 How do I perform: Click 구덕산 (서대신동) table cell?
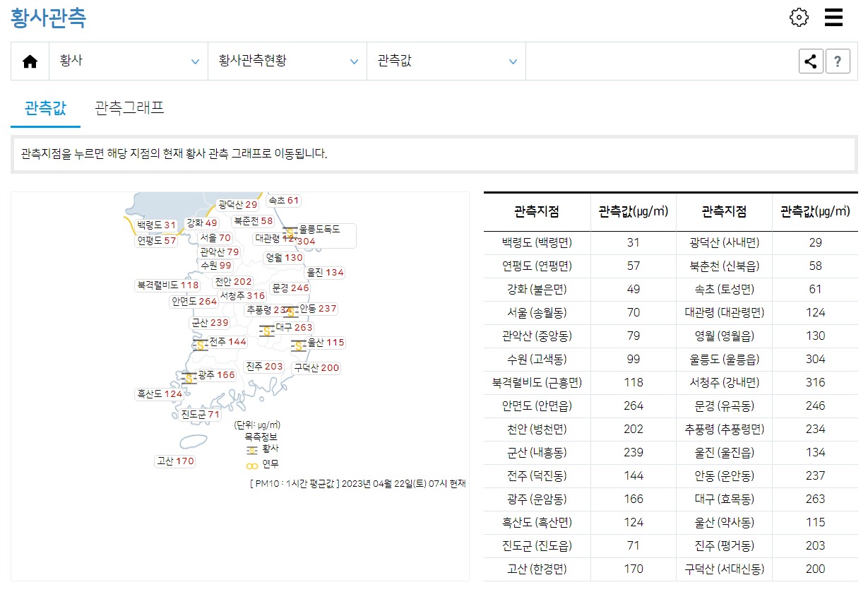coord(724,569)
